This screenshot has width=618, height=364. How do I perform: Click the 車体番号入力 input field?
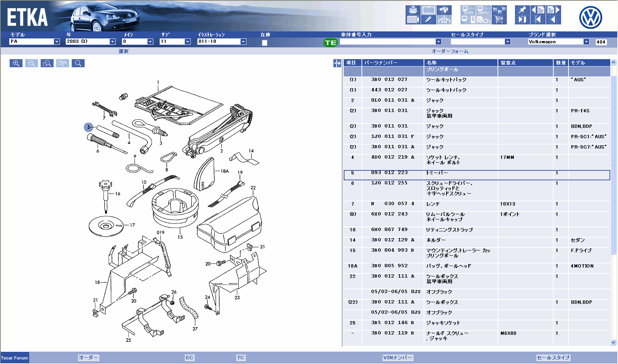pos(388,42)
